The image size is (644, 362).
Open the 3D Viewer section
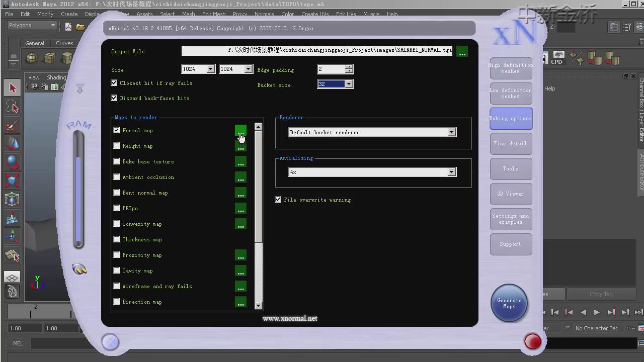pos(511,194)
